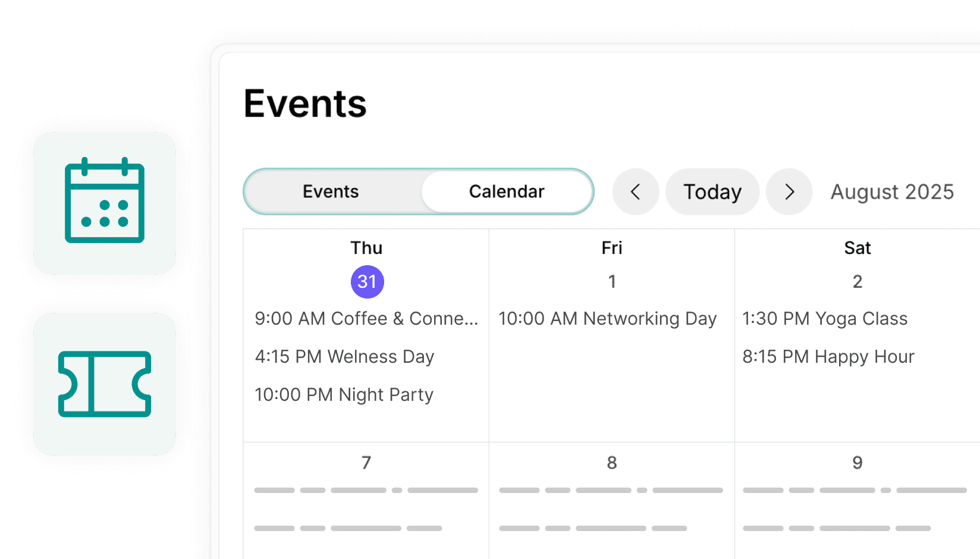Click the right arrow to view next week
The width and height of the screenshot is (980, 559).
789,191
